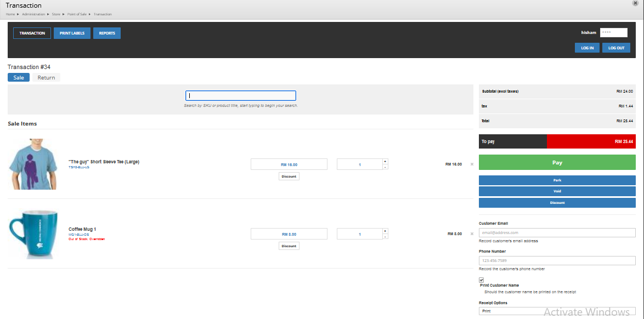Viewport: 644px width, 319px height.
Task: Close the Transaction overlay with the X icon
Action: click(x=635, y=3)
